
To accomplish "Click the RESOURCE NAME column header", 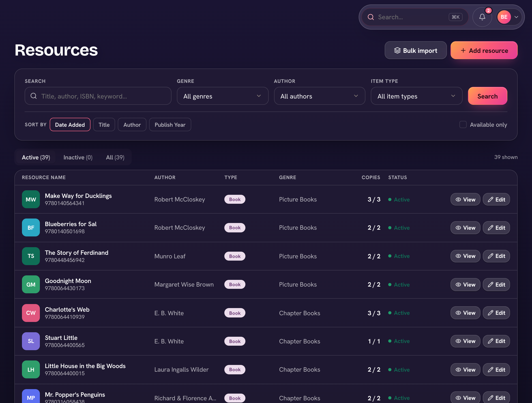I will point(44,178).
